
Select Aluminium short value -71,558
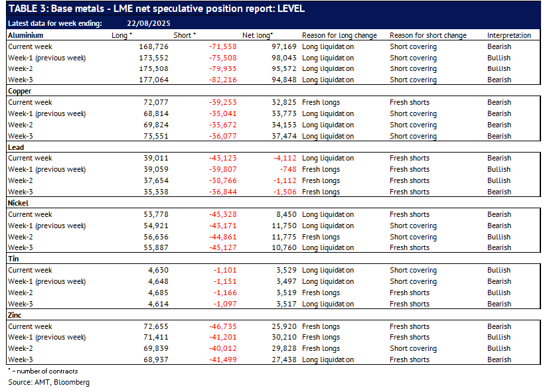coord(223,46)
